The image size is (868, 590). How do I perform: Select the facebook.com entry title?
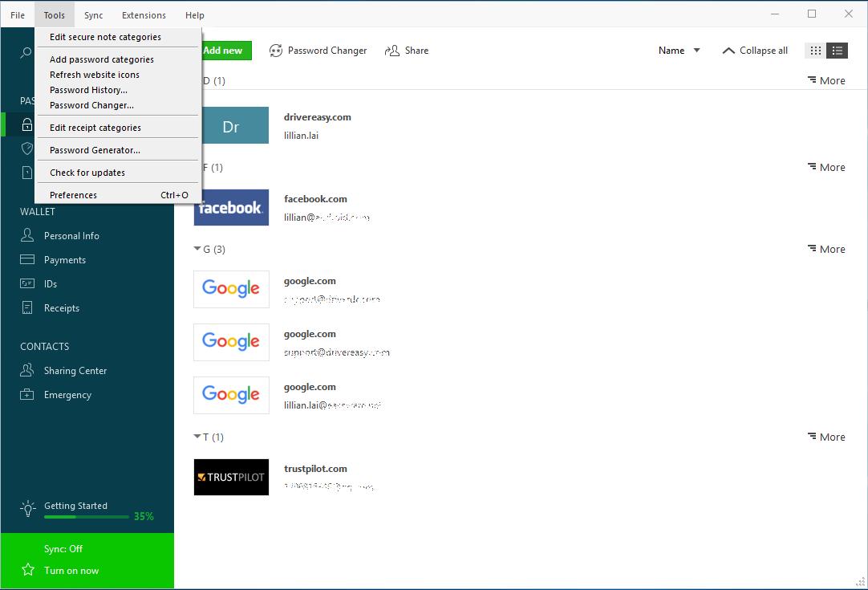[315, 199]
